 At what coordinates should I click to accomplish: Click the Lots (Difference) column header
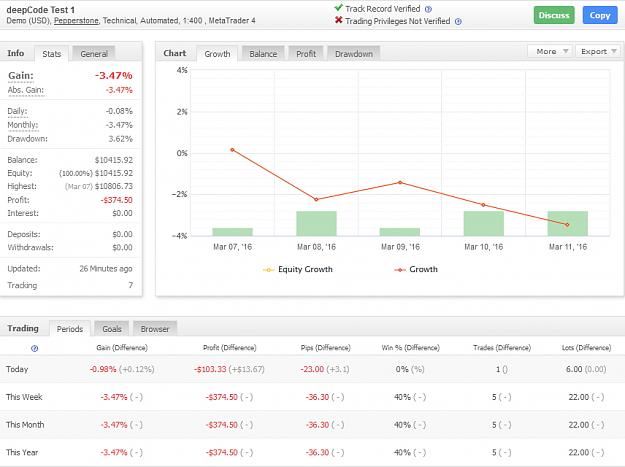pos(586,348)
